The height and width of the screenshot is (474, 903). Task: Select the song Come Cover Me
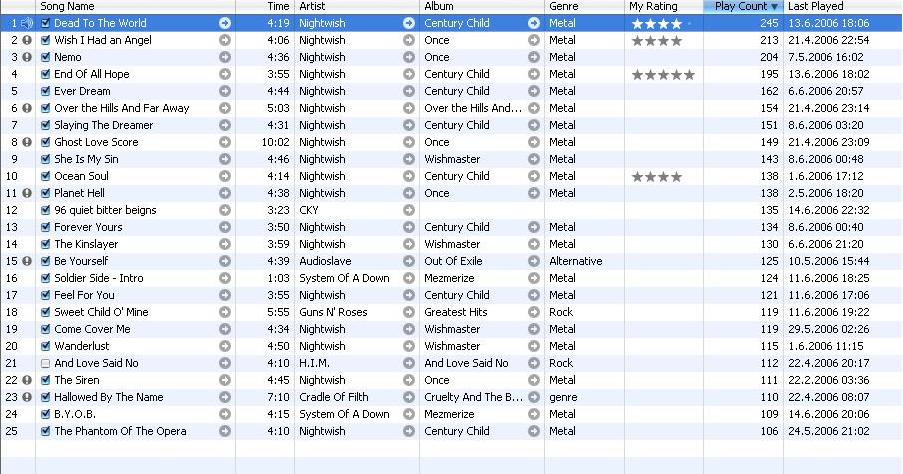pos(92,329)
